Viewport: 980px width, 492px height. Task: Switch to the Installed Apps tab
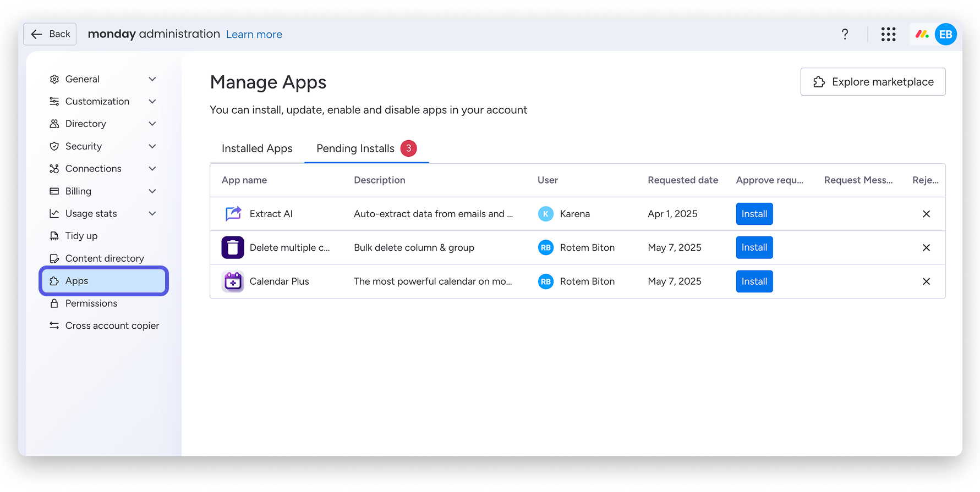257,148
